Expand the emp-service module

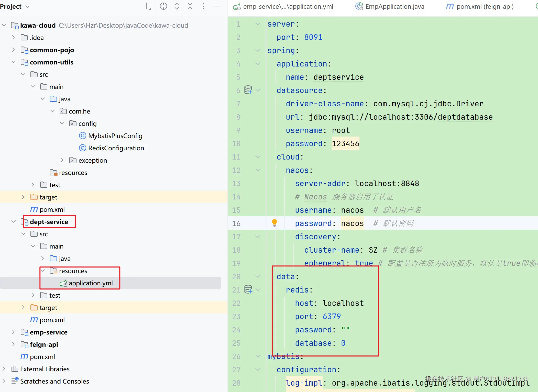tap(14, 332)
